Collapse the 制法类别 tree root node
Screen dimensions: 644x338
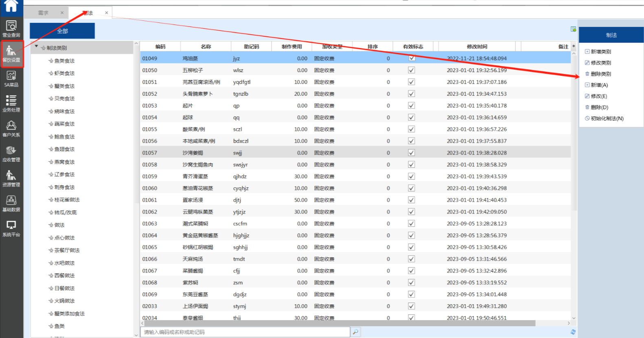coord(37,46)
